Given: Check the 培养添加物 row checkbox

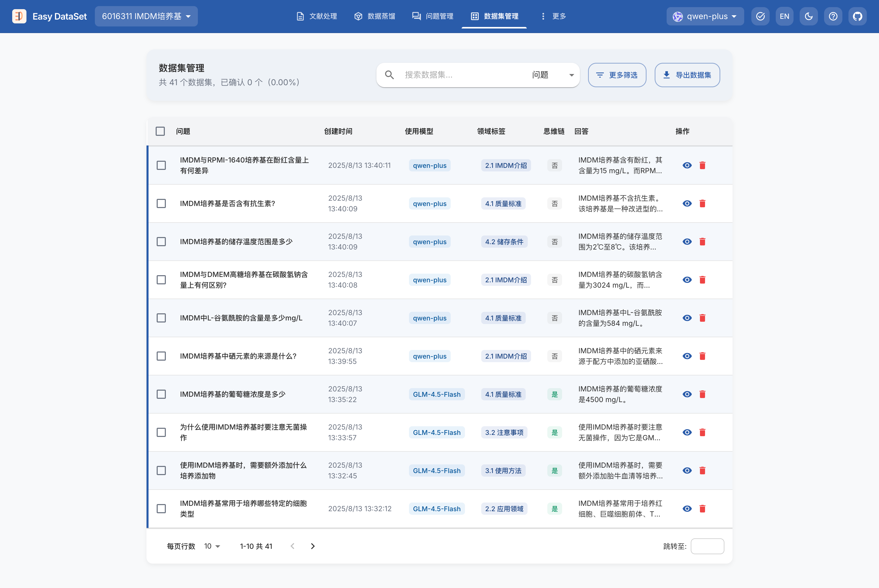Looking at the screenshot, I should [x=161, y=471].
